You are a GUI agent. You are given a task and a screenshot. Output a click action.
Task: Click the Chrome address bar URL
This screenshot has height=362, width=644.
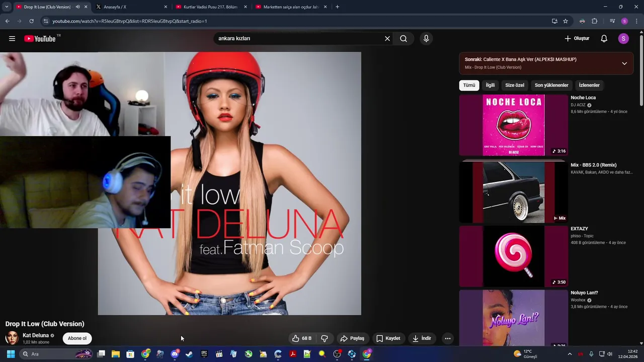[130, 21]
